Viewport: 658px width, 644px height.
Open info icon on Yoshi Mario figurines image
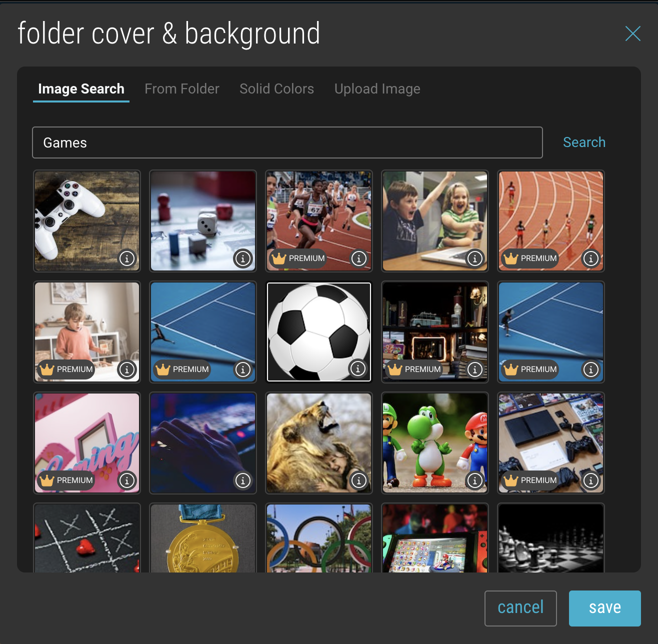coord(475,480)
